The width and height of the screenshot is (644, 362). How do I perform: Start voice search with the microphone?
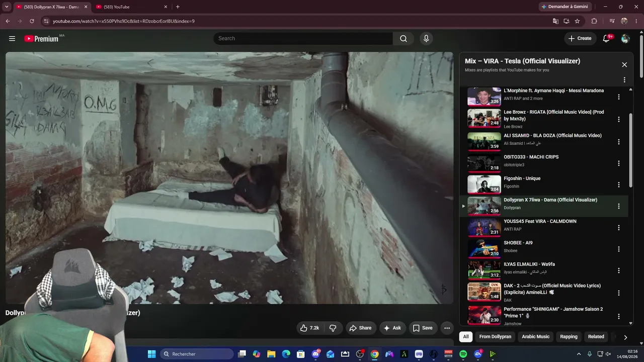pyautogui.click(x=426, y=39)
